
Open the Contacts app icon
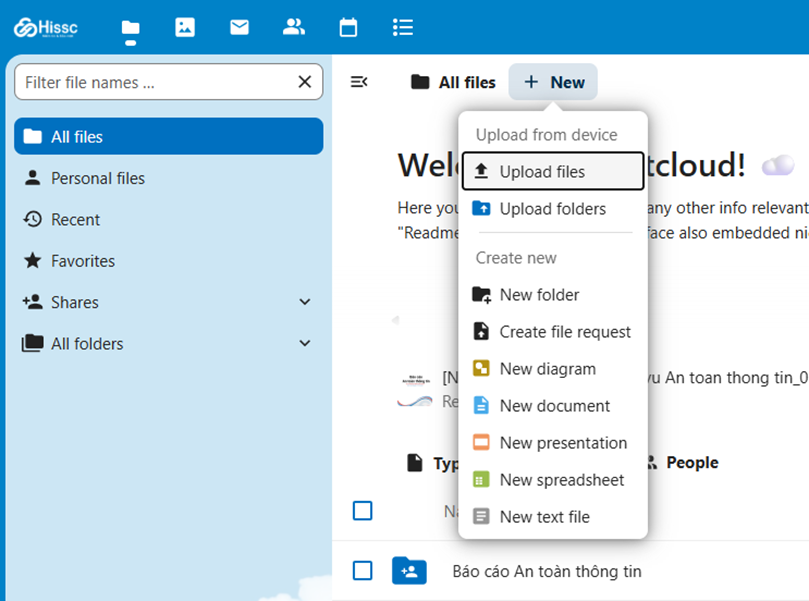(x=293, y=27)
